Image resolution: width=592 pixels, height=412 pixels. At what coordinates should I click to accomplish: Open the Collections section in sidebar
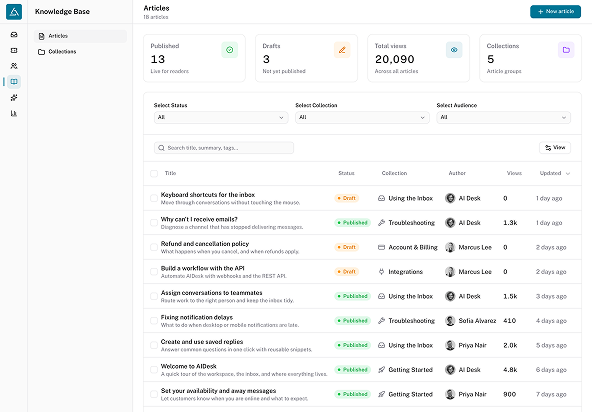tap(80, 52)
